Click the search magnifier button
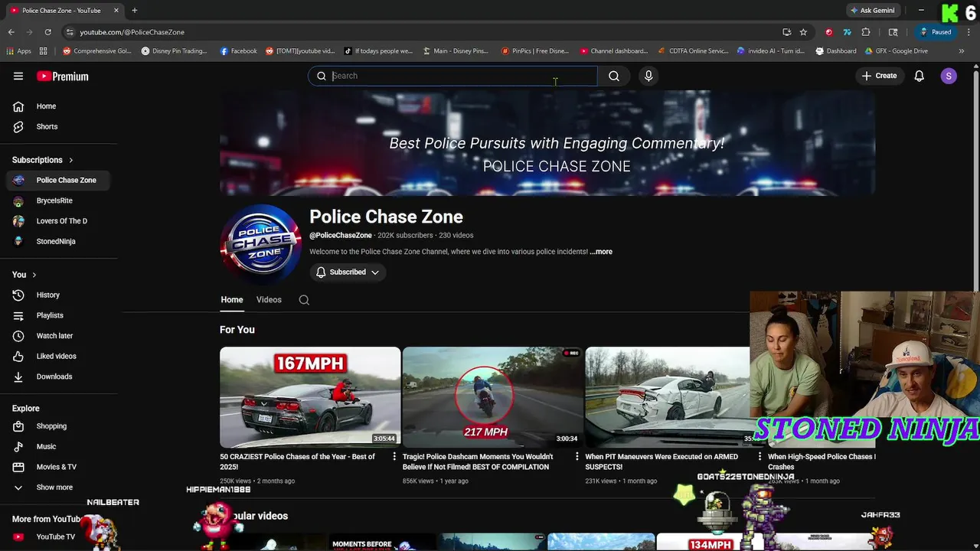 click(x=614, y=76)
